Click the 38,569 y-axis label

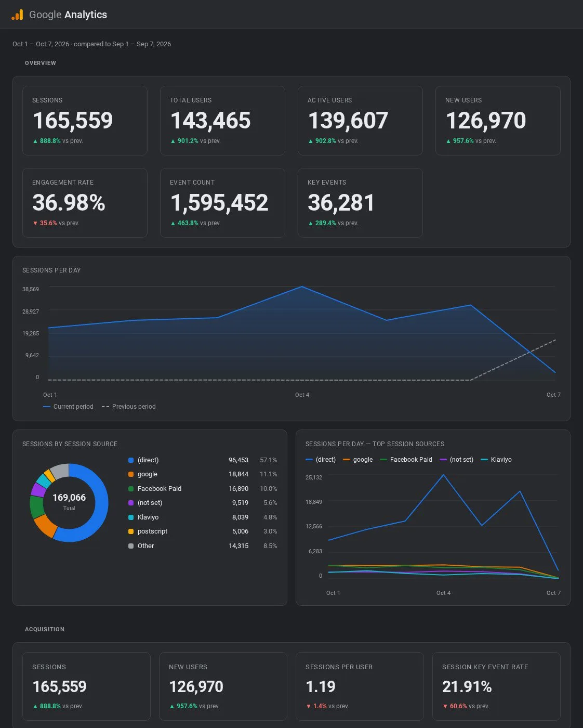pyautogui.click(x=31, y=289)
